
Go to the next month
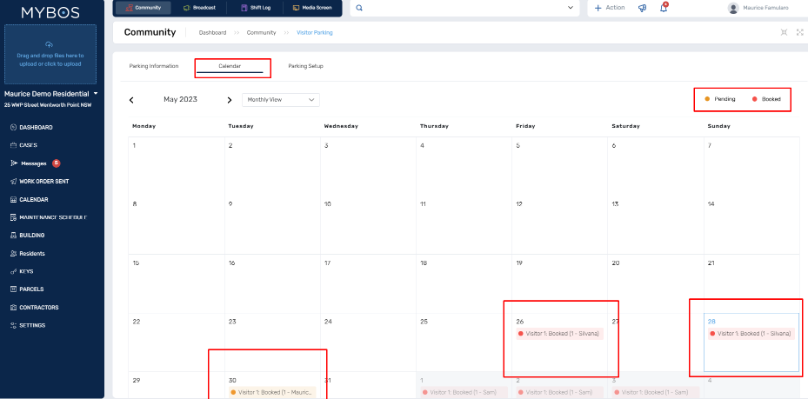pyautogui.click(x=229, y=100)
